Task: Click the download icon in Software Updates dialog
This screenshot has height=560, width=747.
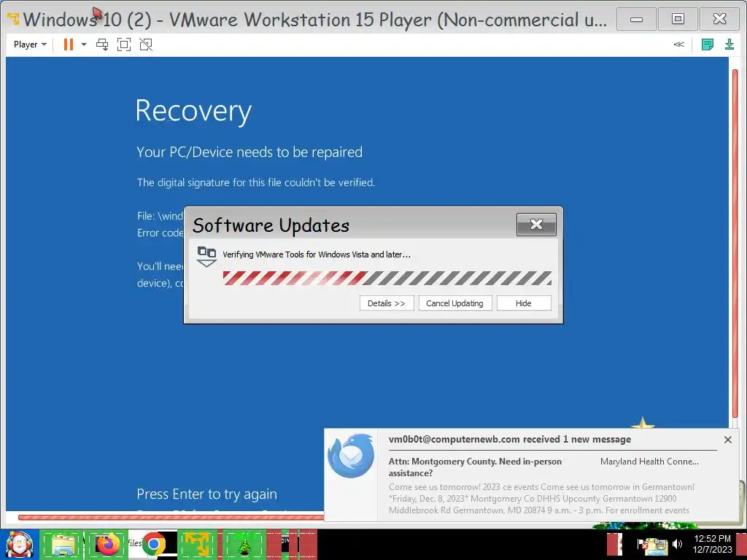Action: [206, 256]
